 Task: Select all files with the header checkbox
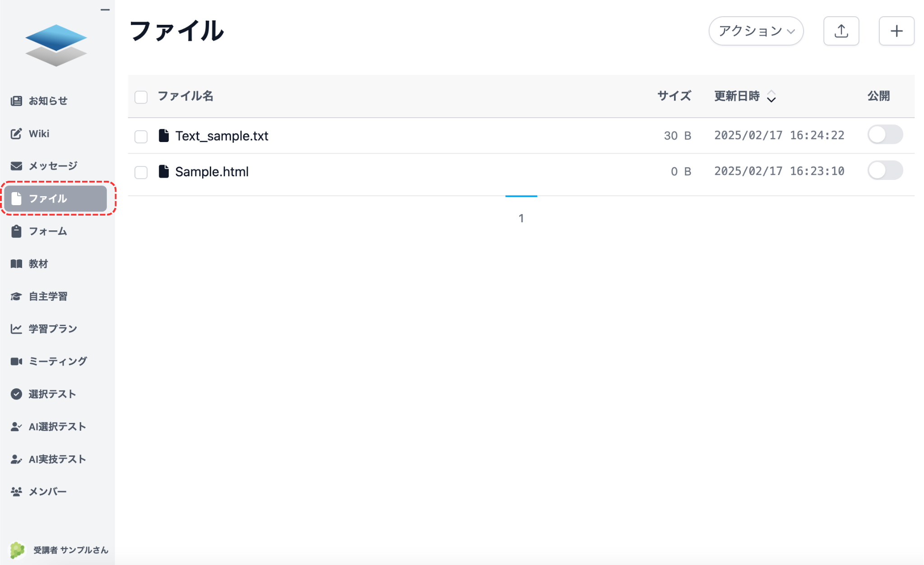pyautogui.click(x=141, y=97)
